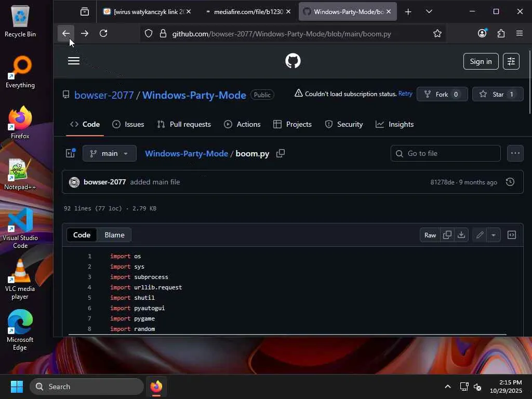Image resolution: width=532 pixels, height=399 pixels.
Task: Click the Firefox taskbar icon
Action: [156, 387]
